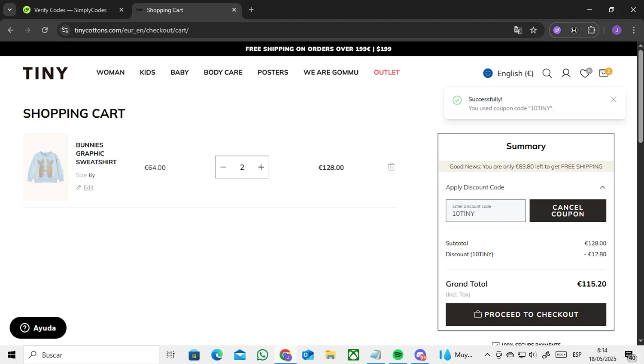Click the page vertical scrollbar
The height and width of the screenshot is (364, 644).
(641, 97)
